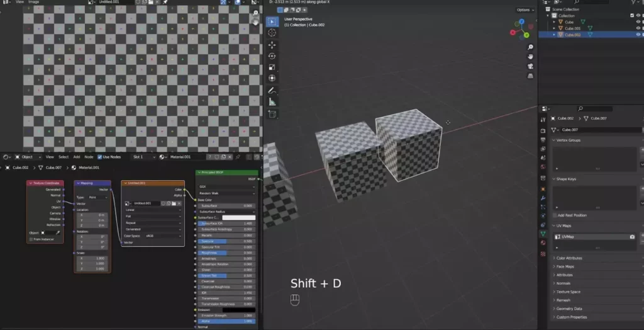The width and height of the screenshot is (644, 330).
Task: Enable Add Rest Position checkbox
Action: pyautogui.click(x=554, y=215)
